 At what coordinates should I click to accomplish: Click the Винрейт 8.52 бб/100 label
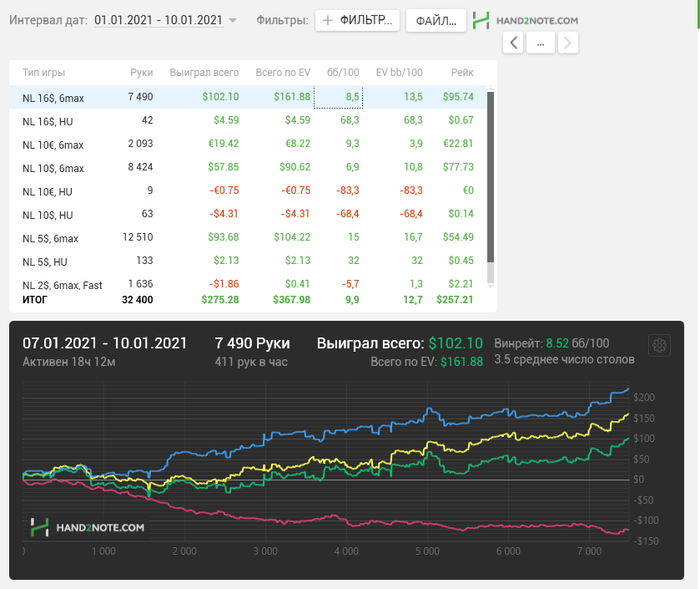[552, 343]
